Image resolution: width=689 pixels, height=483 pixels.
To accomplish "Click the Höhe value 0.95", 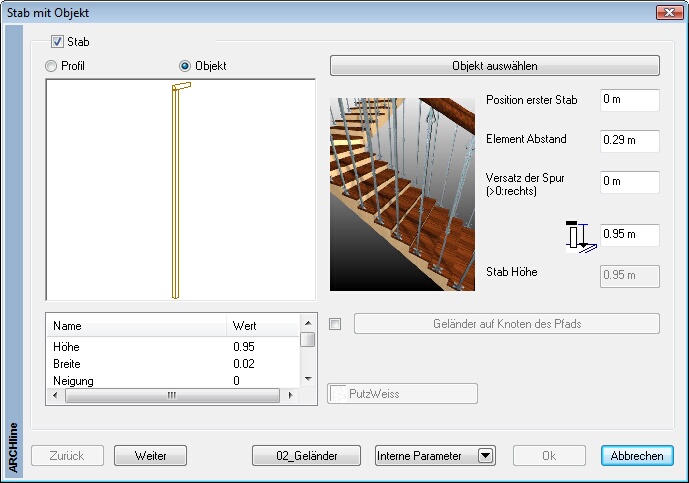I will pos(244,347).
